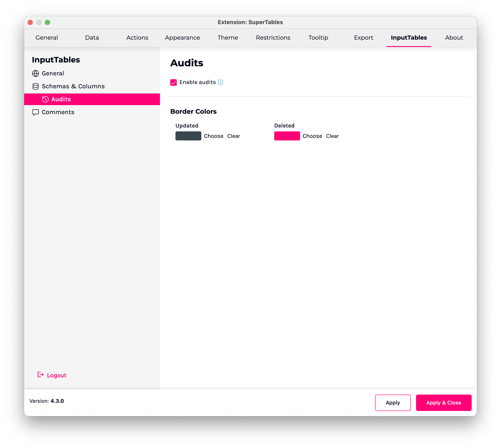
Task: Click the speech bubble Comments icon
Action: pyautogui.click(x=36, y=112)
